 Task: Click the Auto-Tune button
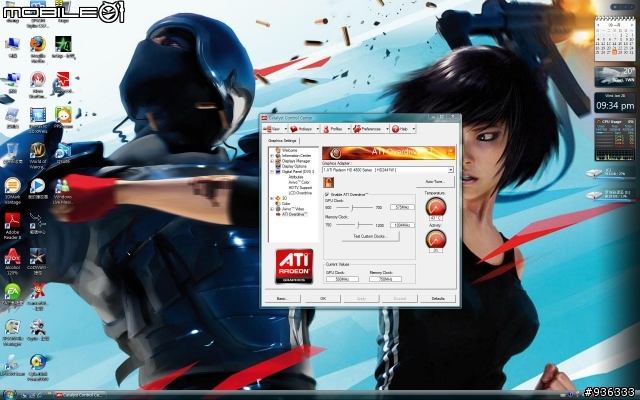pos(435,182)
